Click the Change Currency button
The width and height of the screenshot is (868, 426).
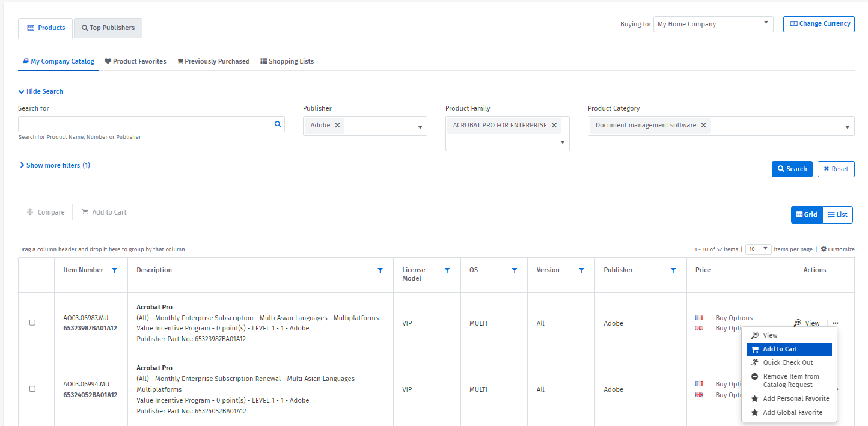click(x=819, y=24)
